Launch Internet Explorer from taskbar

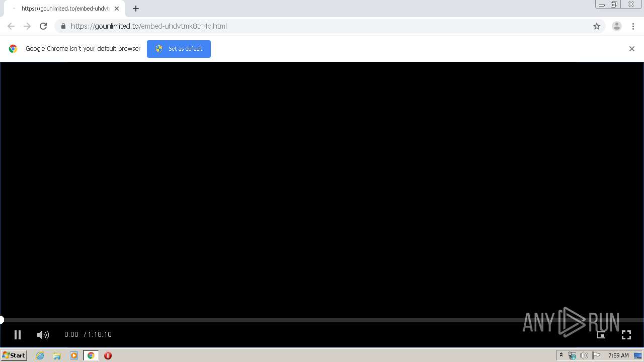(x=40, y=355)
